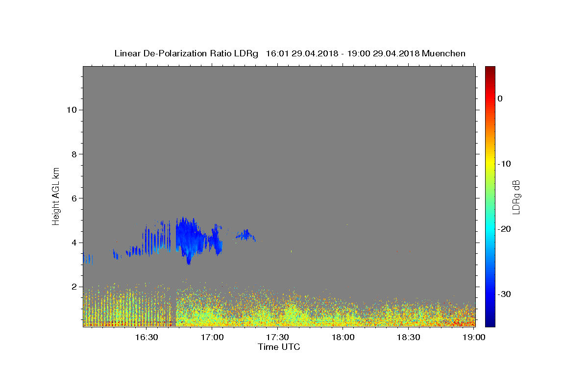Screen dimensions: 588x392
Task: Click the 'Height AGL km' axis title
Action: (x=56, y=196)
